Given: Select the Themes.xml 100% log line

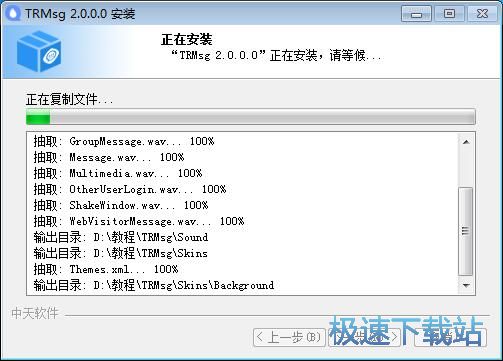Looking at the screenshot, I should tap(106, 269).
